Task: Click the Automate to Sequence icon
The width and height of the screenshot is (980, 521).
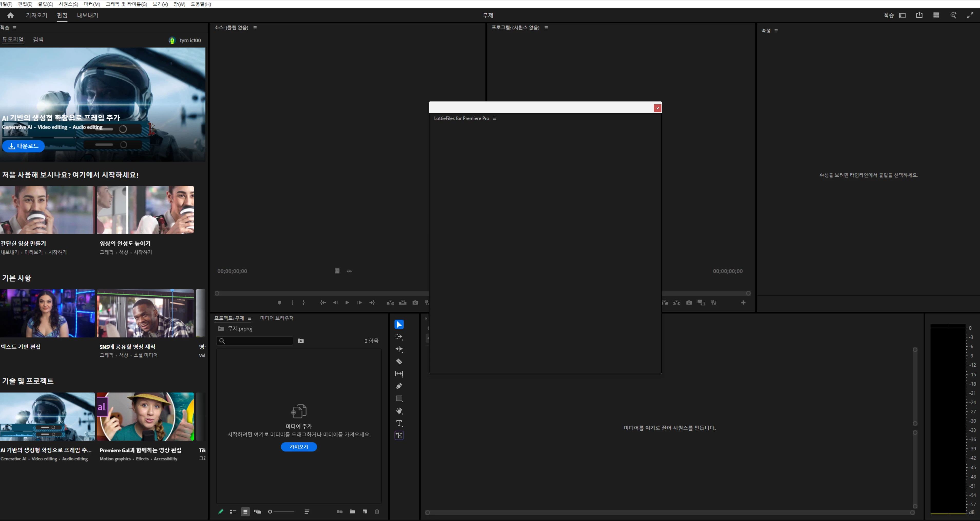Action: tap(340, 512)
